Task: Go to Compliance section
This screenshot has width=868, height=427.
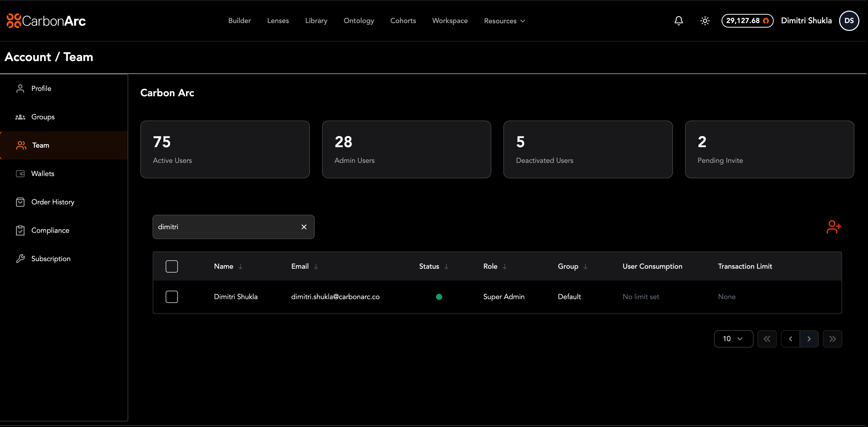Action: pyautogui.click(x=50, y=230)
